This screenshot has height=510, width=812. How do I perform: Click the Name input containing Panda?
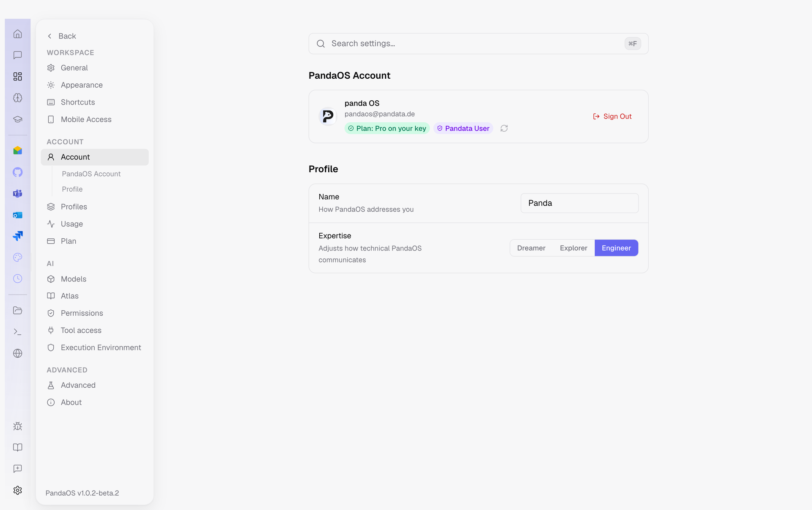pyautogui.click(x=579, y=203)
